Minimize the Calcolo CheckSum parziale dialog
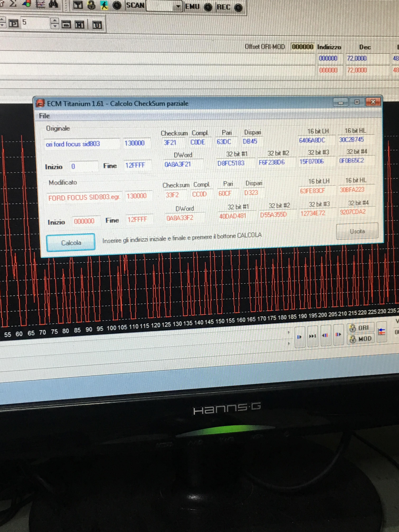The width and height of the screenshot is (399, 532). pos(340,103)
